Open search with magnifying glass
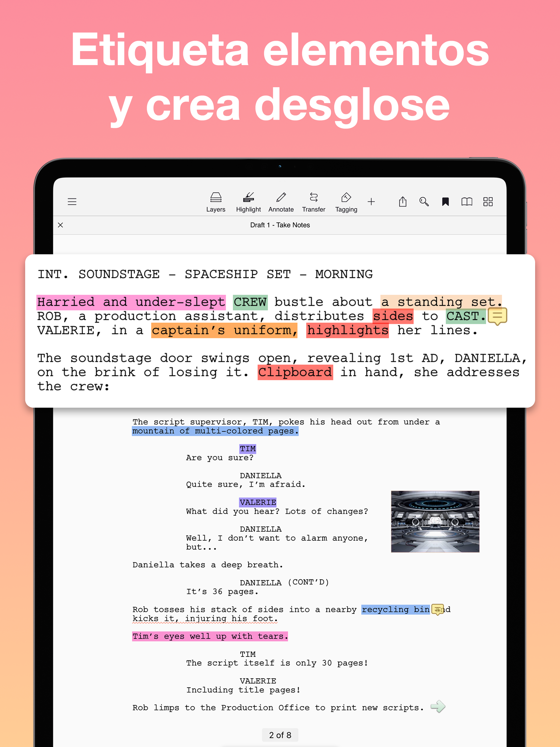 424,202
